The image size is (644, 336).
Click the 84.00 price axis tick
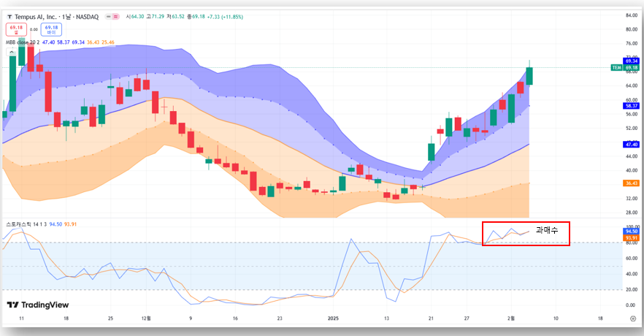coord(632,15)
